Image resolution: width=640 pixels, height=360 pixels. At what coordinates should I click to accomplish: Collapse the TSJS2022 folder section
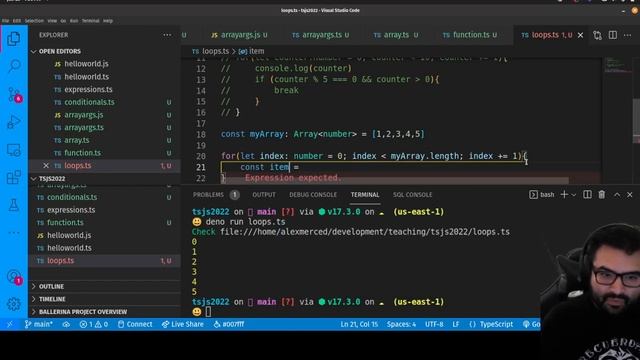[x=52, y=179]
